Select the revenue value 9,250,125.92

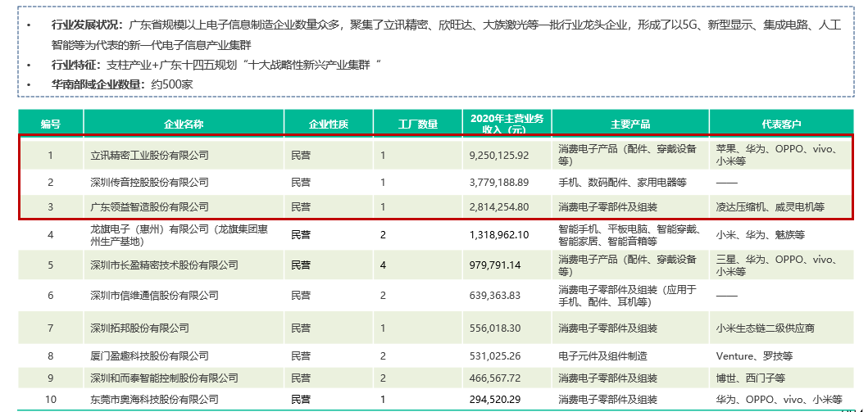(x=498, y=155)
